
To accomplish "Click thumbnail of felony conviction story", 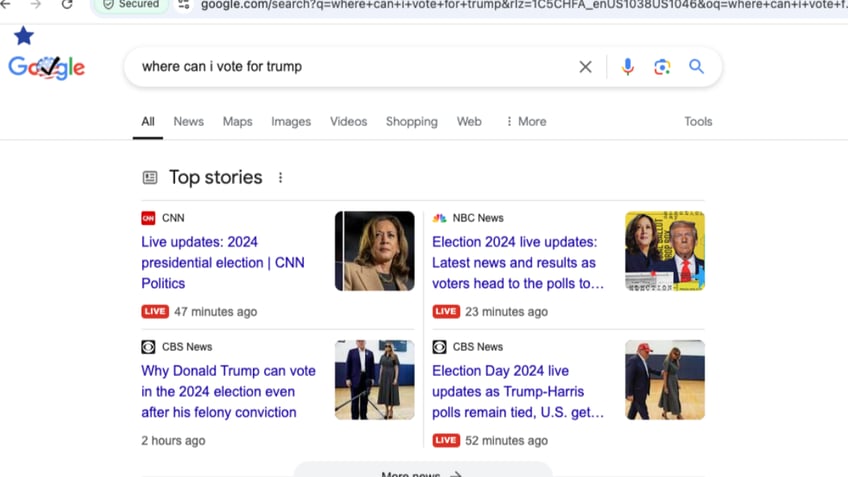I will pos(375,380).
